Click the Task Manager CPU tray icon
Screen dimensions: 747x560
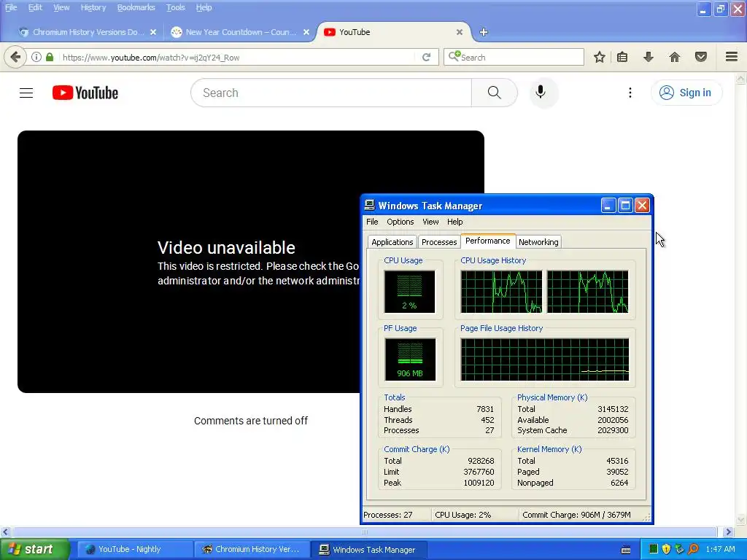pos(654,549)
